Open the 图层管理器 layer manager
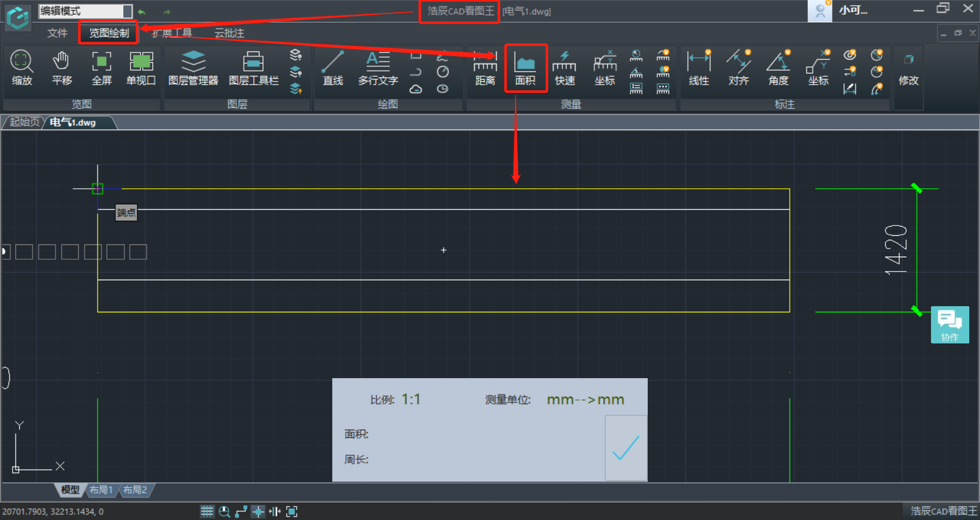This screenshot has width=980, height=520. (x=193, y=68)
